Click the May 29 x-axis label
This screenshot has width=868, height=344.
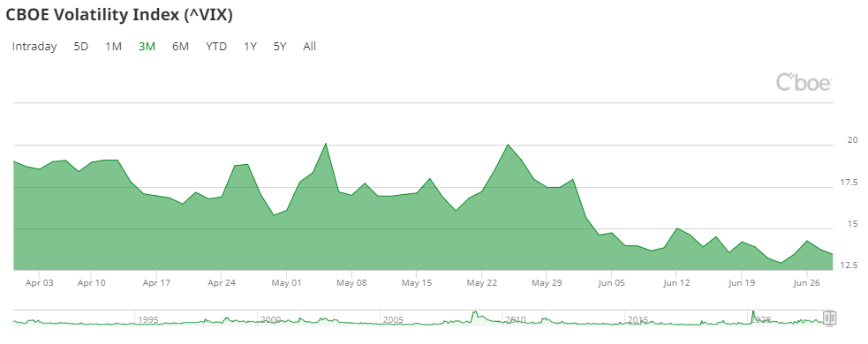click(547, 283)
